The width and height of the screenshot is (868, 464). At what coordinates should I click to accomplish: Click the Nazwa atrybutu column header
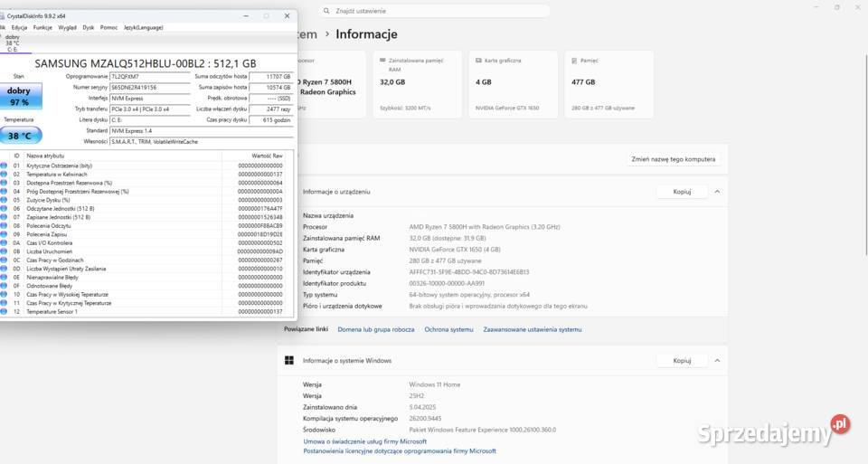pyautogui.click(x=122, y=156)
